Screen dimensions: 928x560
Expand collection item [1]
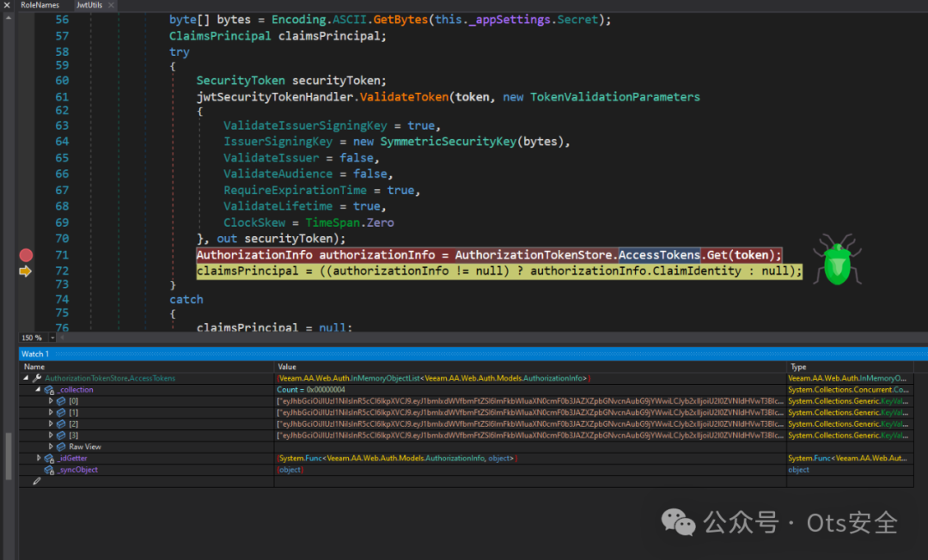(51, 412)
